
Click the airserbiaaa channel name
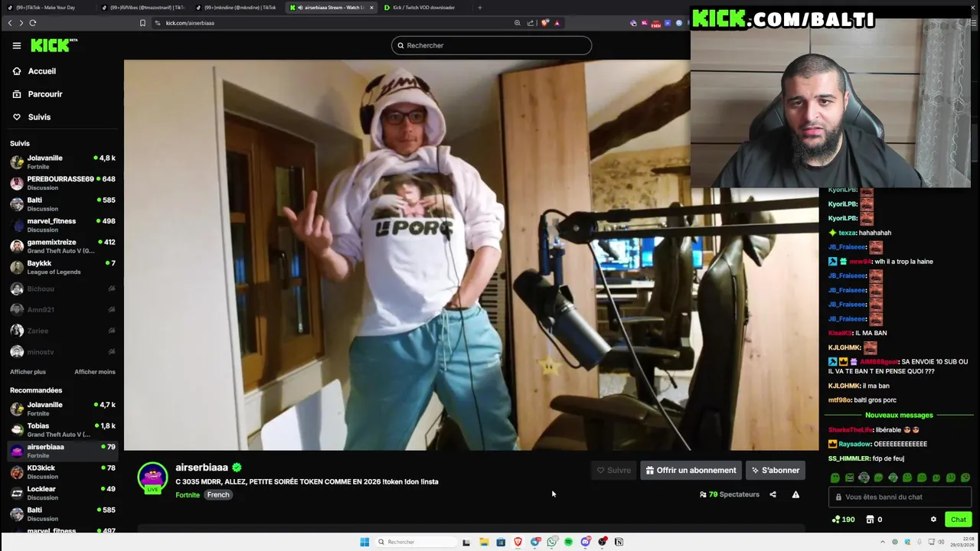(x=201, y=468)
